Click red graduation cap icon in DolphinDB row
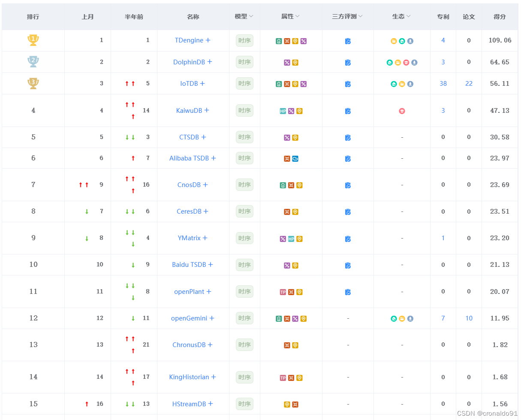Viewport: 524px width, 420px height. [x=406, y=63]
